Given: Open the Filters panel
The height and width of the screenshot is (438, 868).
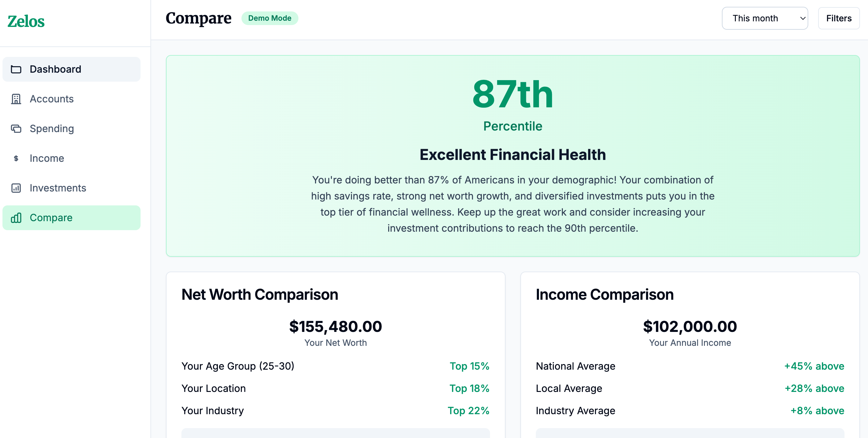Looking at the screenshot, I should pos(838,18).
